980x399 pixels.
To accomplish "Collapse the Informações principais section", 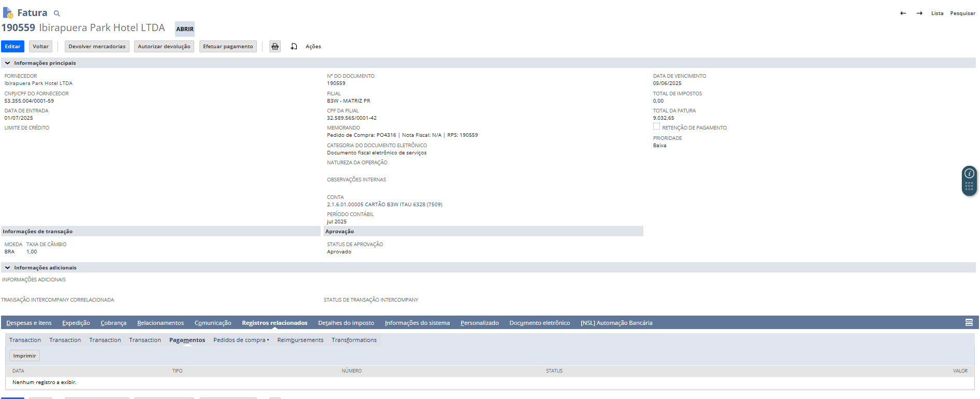I will [x=8, y=63].
